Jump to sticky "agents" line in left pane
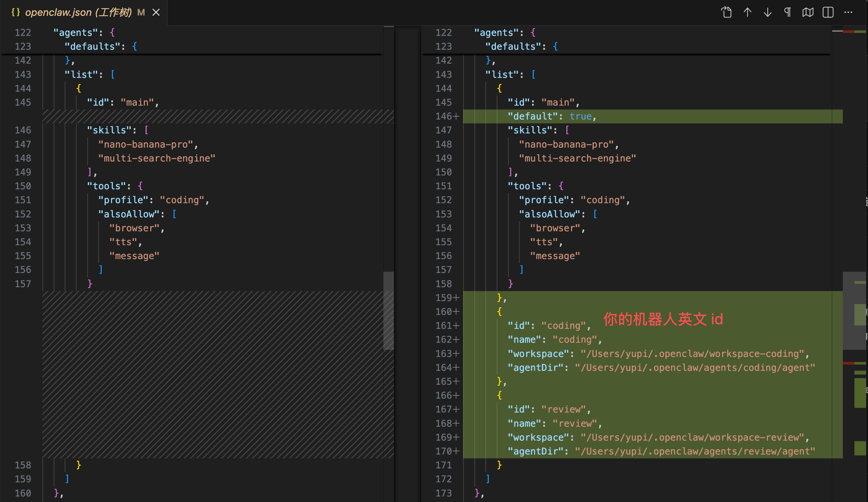This screenshot has width=868, height=502. click(78, 33)
